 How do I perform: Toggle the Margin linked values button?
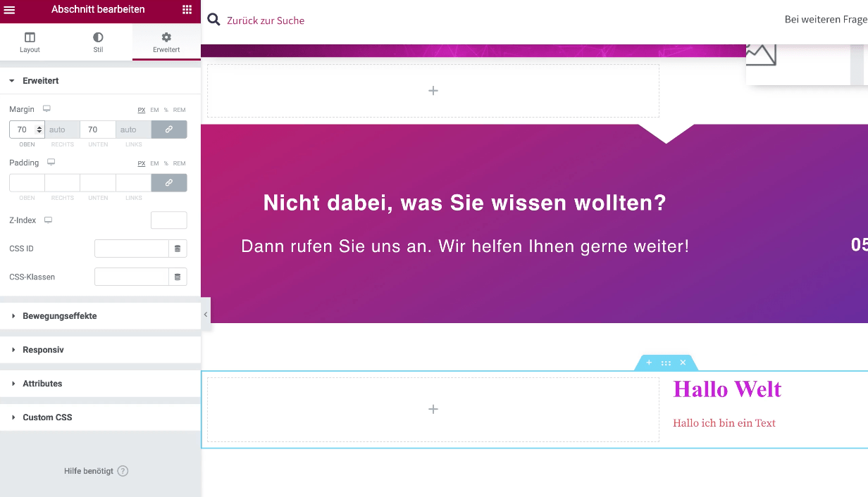[169, 130]
